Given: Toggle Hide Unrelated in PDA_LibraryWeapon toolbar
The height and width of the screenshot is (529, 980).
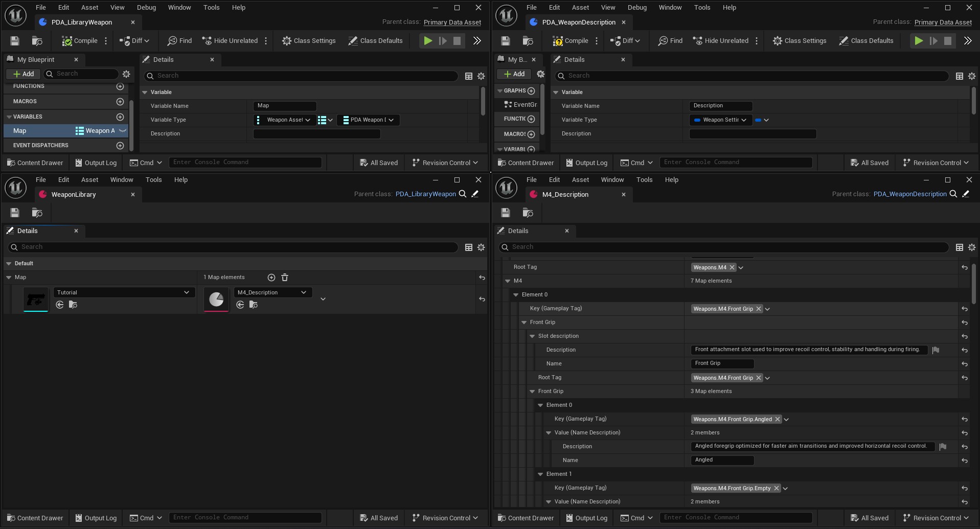Looking at the screenshot, I should coord(230,41).
